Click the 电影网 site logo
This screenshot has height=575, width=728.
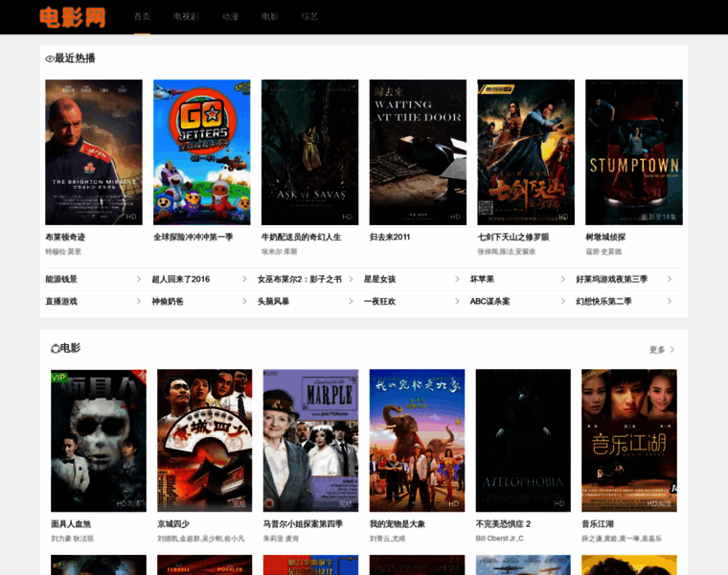[73, 17]
